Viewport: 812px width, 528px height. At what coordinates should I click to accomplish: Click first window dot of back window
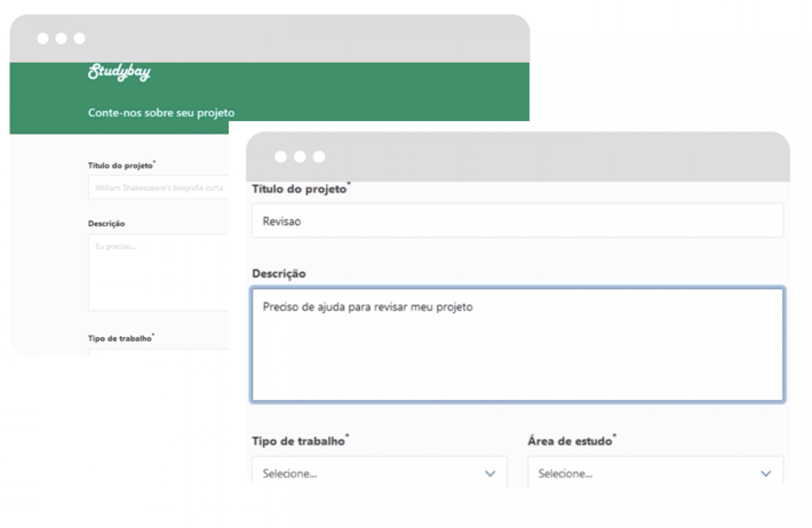tap(43, 38)
